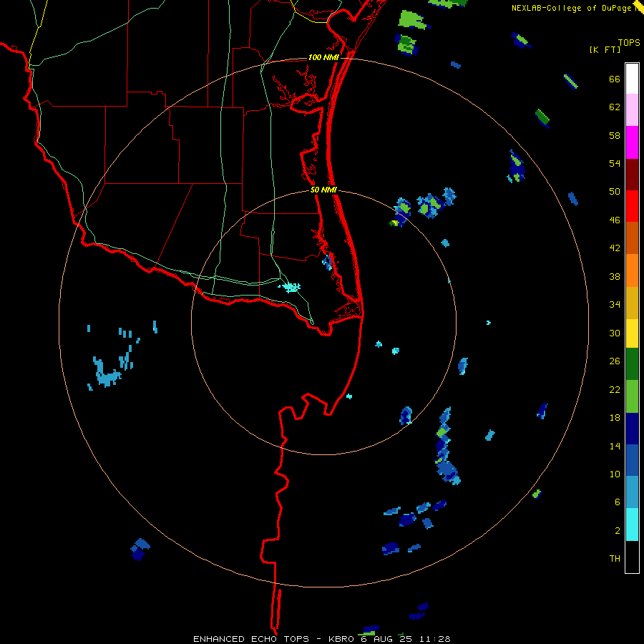Click the "100 NMI" range ring label

323,57
